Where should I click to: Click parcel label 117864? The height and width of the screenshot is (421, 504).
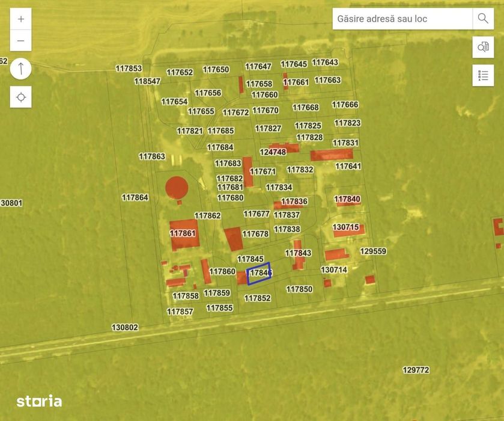(x=135, y=197)
